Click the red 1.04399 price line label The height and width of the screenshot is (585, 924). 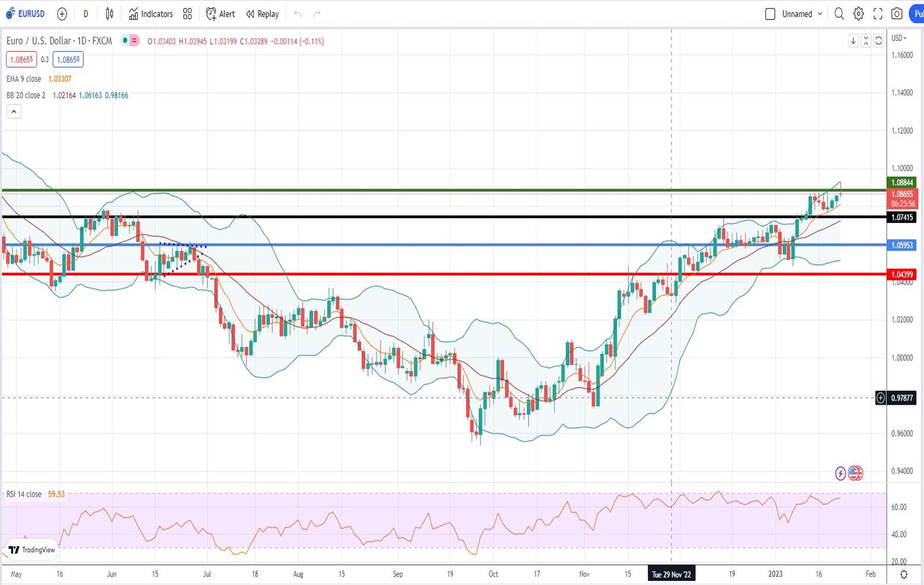901,274
